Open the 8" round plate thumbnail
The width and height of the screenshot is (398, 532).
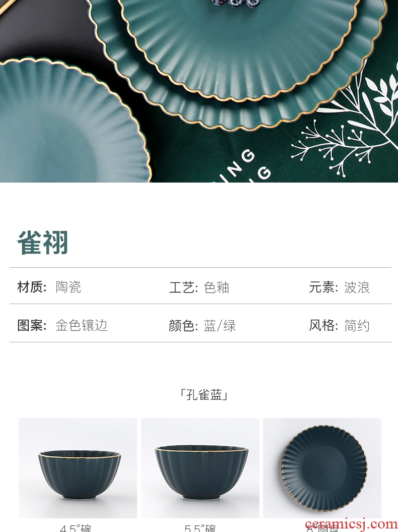pyautogui.click(x=322, y=468)
